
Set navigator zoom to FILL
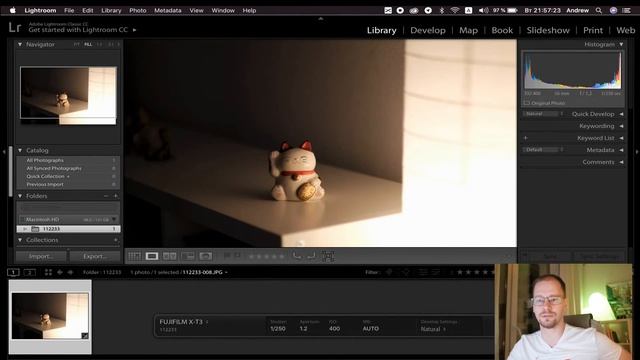[88, 44]
